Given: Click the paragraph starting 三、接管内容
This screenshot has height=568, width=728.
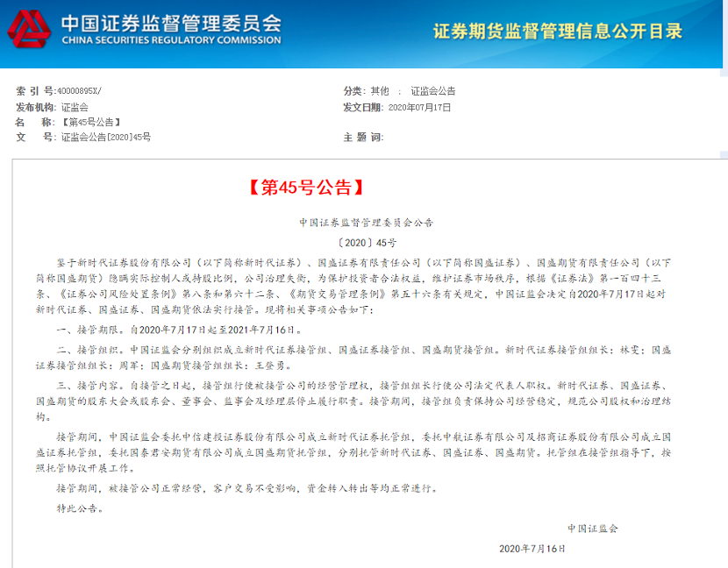Looking at the screenshot, I should point(351,393).
